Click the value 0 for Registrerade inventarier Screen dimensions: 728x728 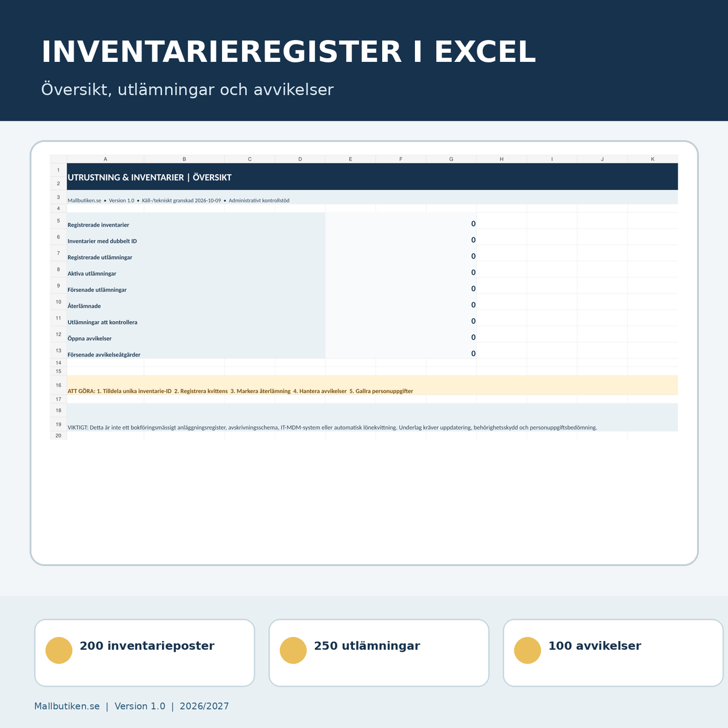(473, 224)
